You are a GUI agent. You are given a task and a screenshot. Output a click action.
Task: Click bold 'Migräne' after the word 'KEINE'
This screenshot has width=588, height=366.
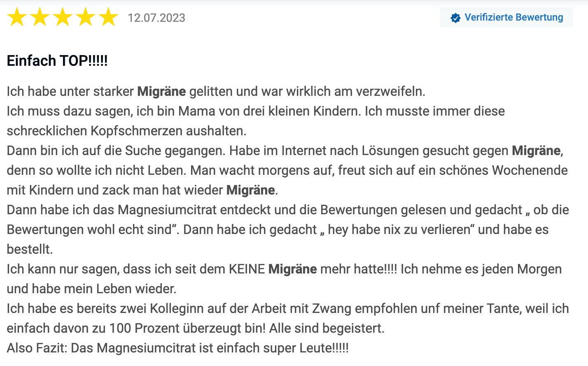click(x=292, y=269)
